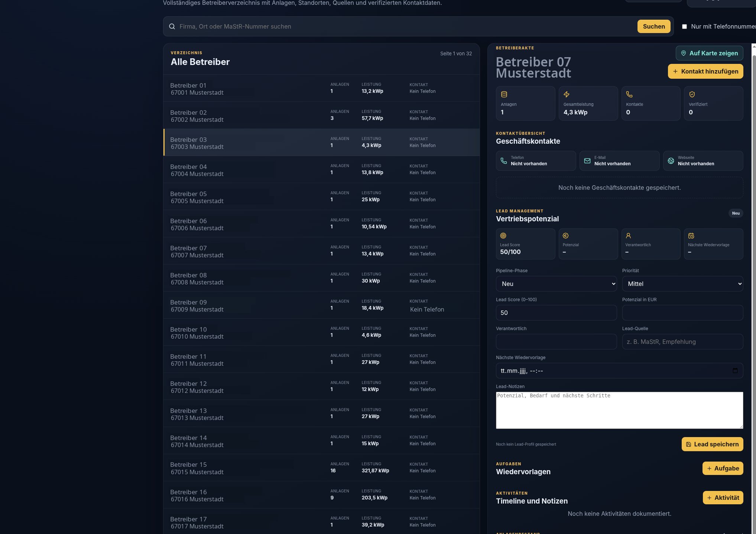The height and width of the screenshot is (534, 756).
Task: Click the save disk icon on Lead speichern
Action: click(688, 444)
